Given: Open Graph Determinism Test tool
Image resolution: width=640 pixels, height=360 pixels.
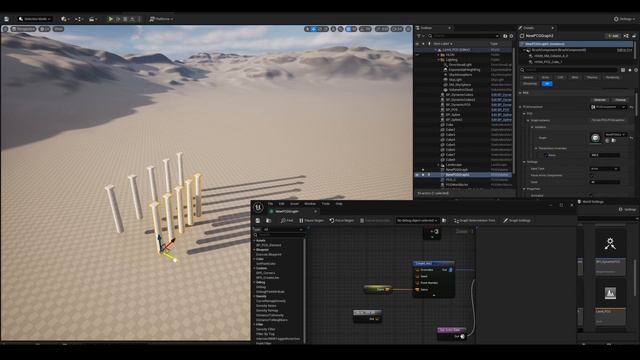Looking at the screenshot, I should pos(474,220).
